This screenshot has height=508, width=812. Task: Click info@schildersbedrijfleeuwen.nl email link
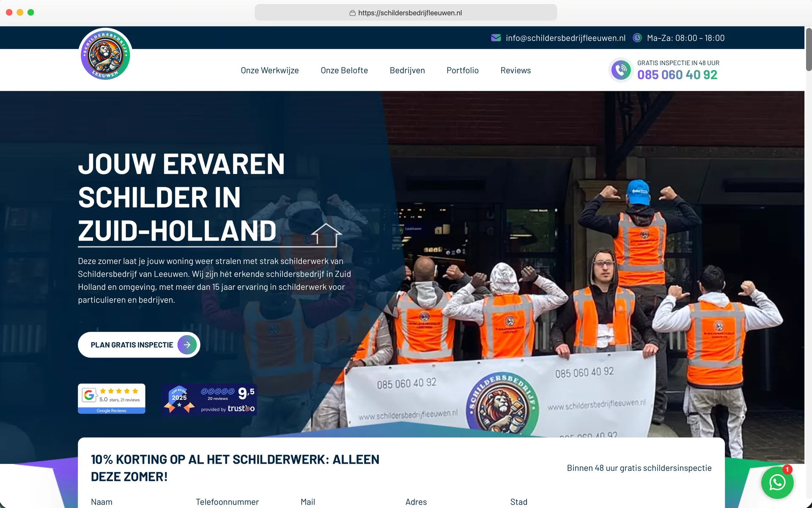565,38
